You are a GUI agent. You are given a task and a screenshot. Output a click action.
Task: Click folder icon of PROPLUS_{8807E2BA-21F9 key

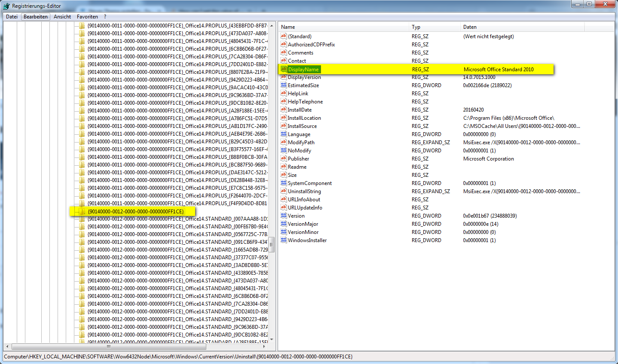click(82, 72)
